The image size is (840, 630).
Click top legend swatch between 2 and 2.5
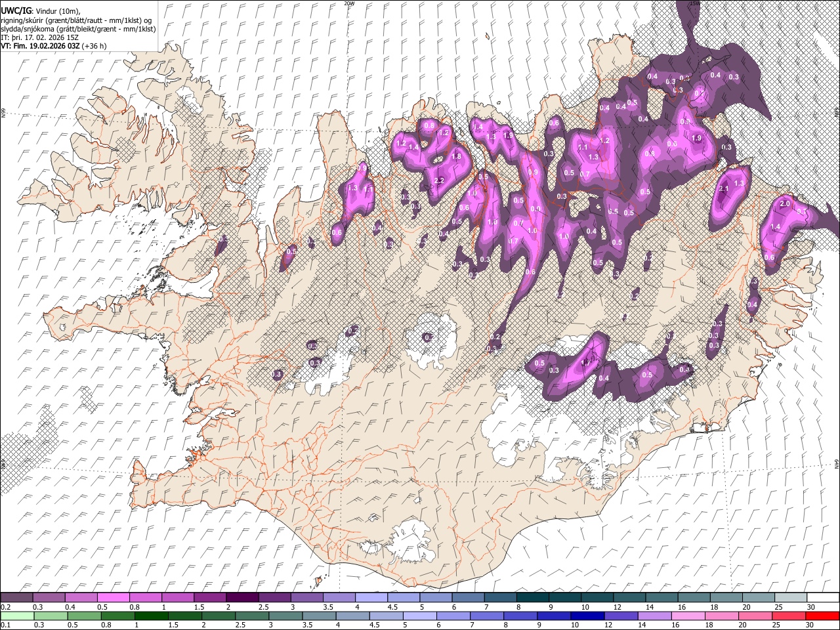(x=242, y=597)
